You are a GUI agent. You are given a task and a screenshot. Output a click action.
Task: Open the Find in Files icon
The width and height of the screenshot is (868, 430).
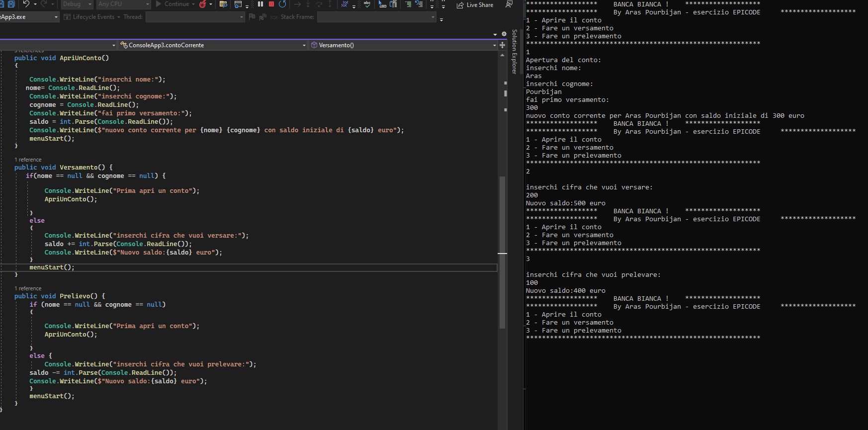pos(223,4)
